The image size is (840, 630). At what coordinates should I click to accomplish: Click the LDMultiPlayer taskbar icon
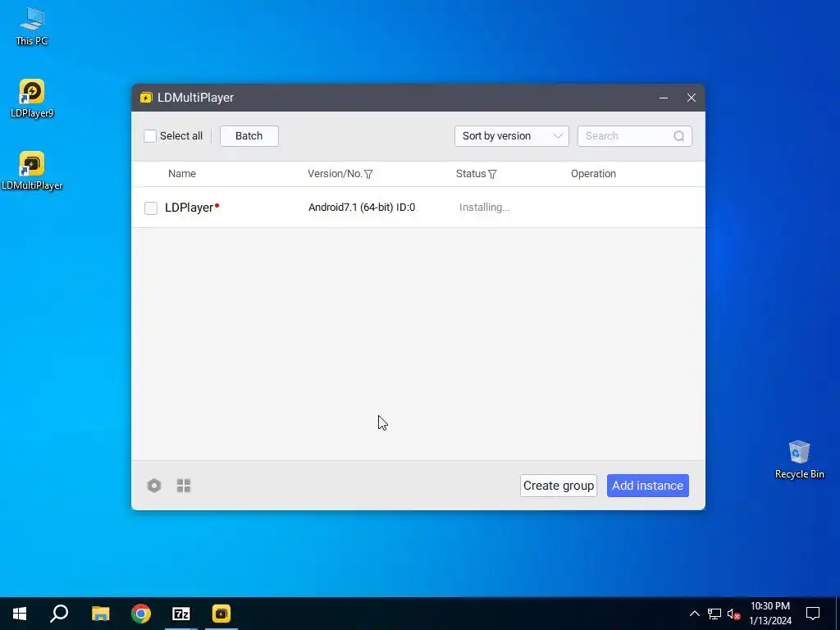tap(221, 614)
